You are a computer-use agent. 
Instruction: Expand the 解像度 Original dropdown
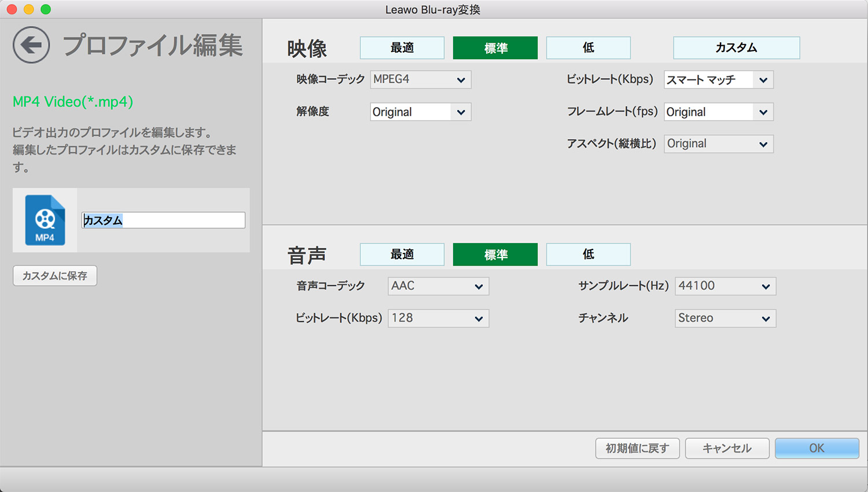421,112
